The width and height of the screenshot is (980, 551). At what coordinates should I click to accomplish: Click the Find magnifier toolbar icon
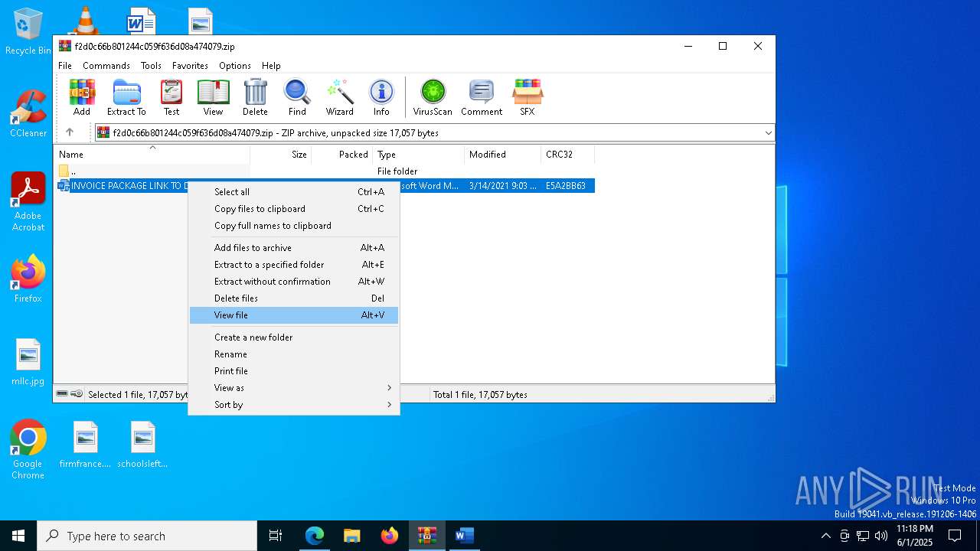pos(297,97)
